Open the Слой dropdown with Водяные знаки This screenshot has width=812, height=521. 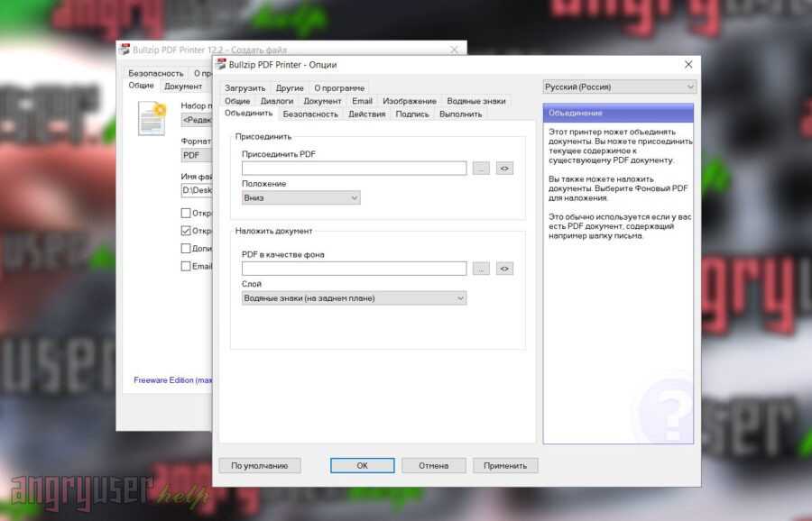point(354,297)
